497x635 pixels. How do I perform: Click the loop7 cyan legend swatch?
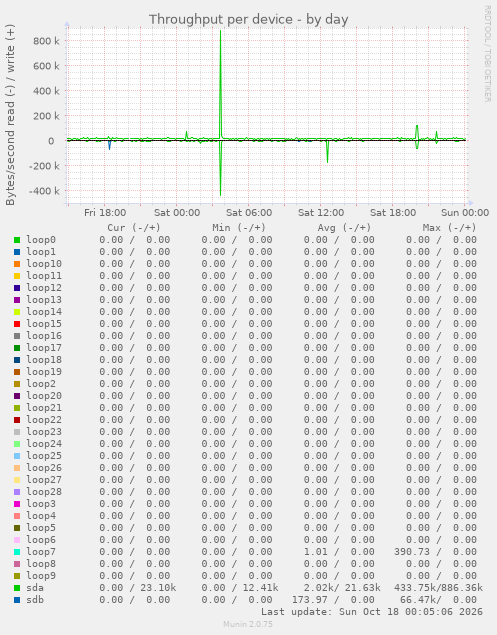(x=17, y=552)
